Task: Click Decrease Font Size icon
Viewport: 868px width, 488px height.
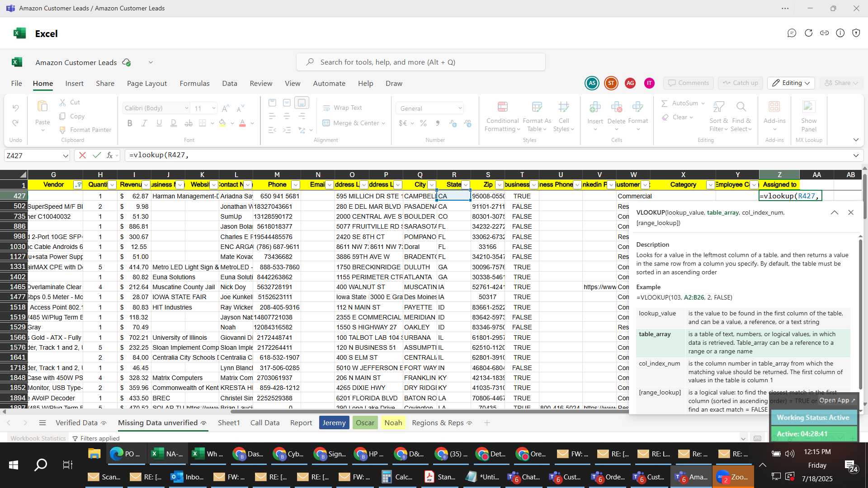Action: tap(241, 108)
